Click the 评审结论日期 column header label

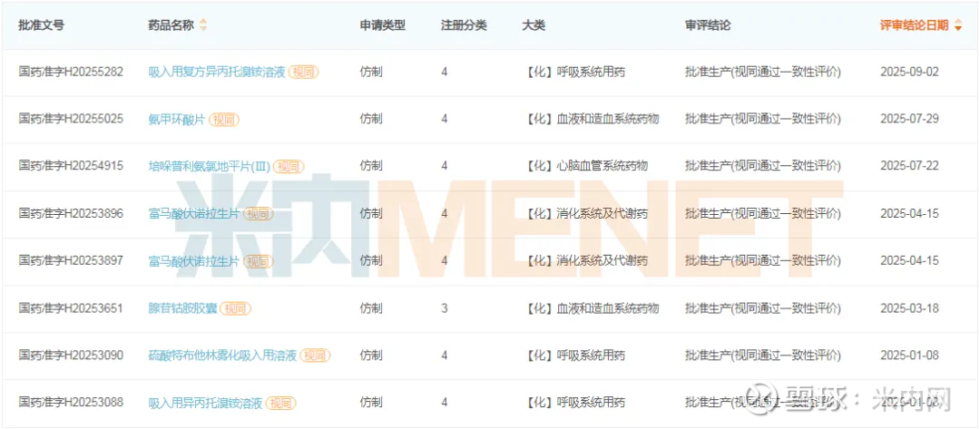pyautogui.click(x=915, y=25)
